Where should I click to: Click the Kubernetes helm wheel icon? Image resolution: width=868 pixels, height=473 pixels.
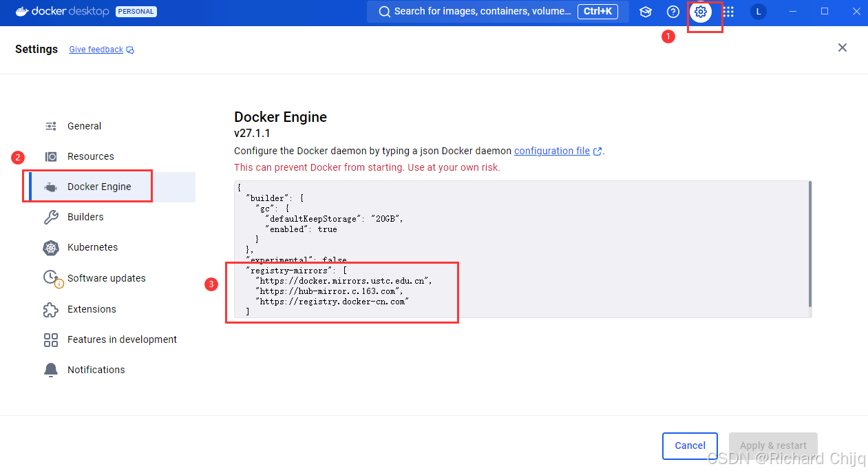point(51,247)
